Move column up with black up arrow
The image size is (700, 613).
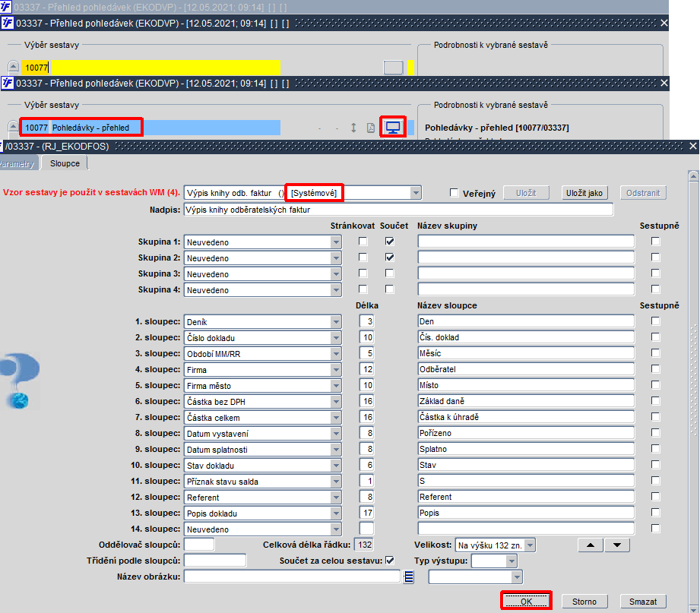click(591, 545)
